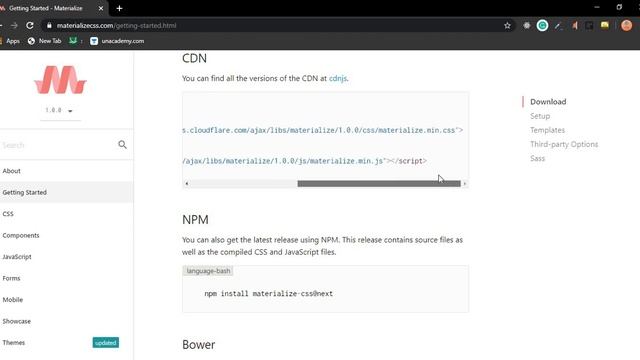Jump to the Sass section in the table of contents
The width and height of the screenshot is (640, 360).
click(537, 158)
